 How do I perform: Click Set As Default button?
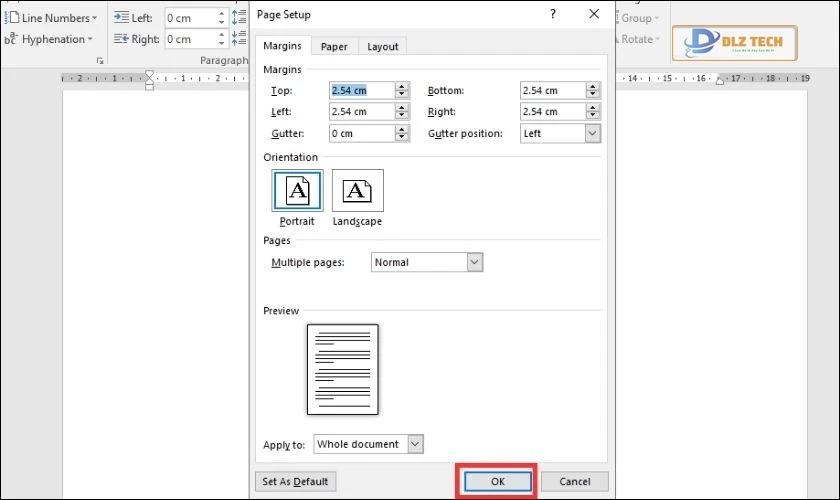click(295, 481)
